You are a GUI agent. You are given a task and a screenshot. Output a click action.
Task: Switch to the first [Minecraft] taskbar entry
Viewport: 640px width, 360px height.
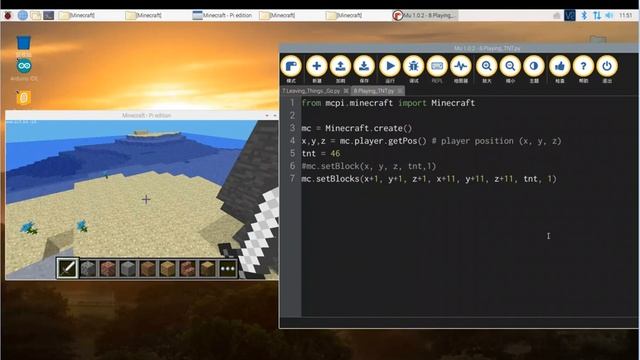coord(77,15)
